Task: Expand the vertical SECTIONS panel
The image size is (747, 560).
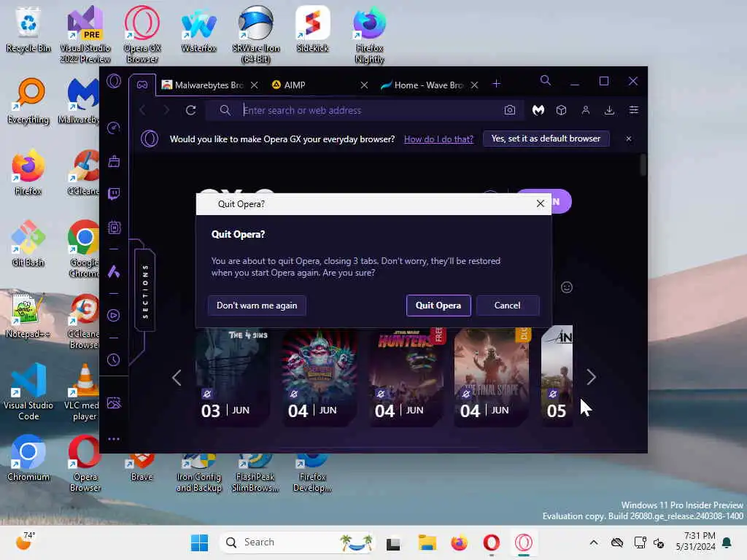Action: tap(145, 291)
